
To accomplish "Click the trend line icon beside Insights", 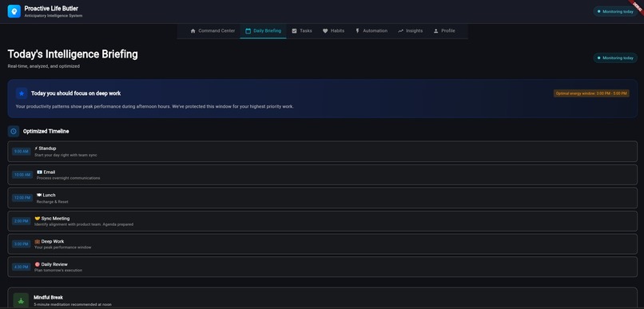I will click(x=400, y=31).
